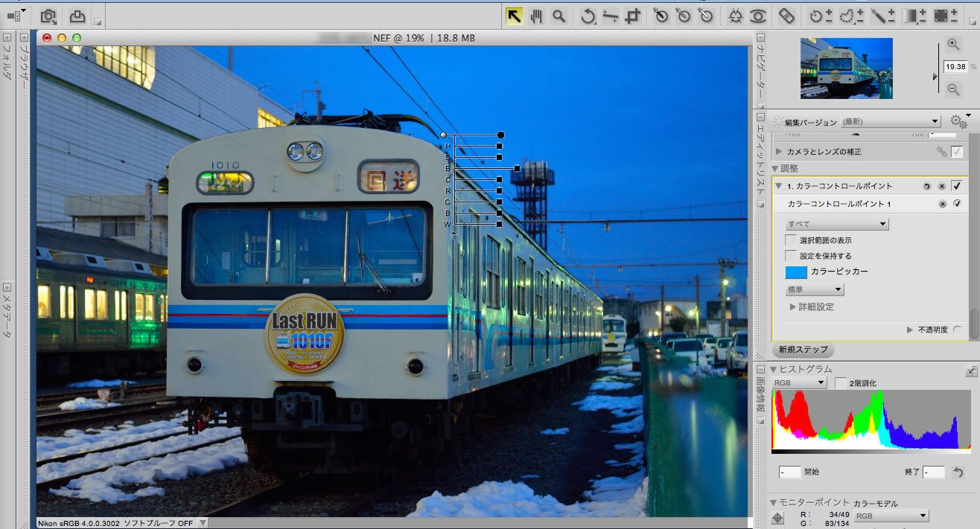Choose the straighten tool
Image resolution: width=980 pixels, height=529 pixels.
tap(611, 16)
